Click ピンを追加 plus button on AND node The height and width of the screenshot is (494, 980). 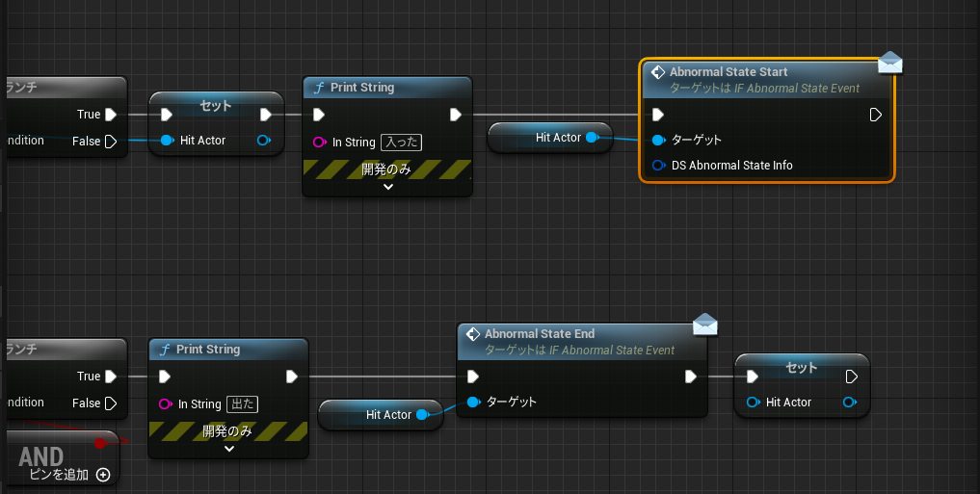tap(103, 475)
